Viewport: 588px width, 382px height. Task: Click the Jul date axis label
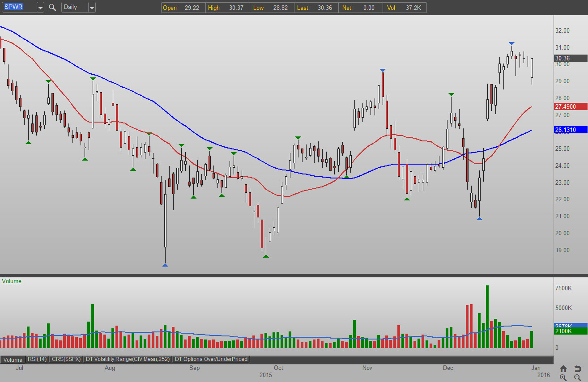point(19,368)
